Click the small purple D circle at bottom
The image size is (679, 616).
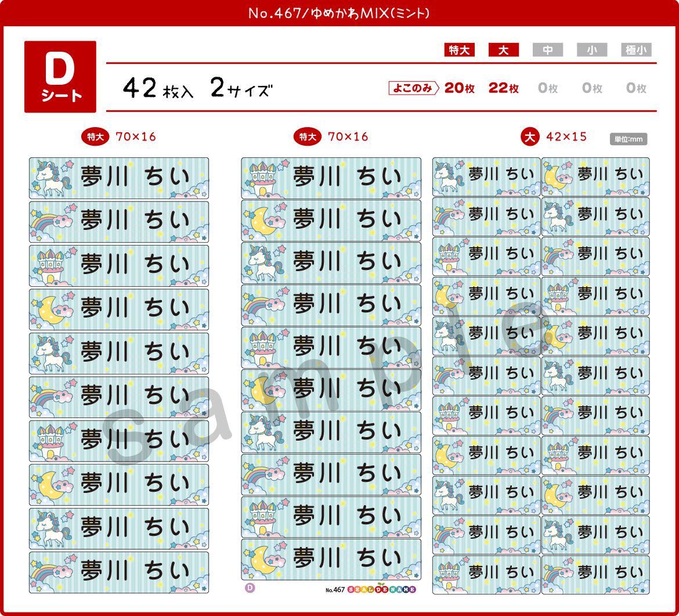coord(250,588)
